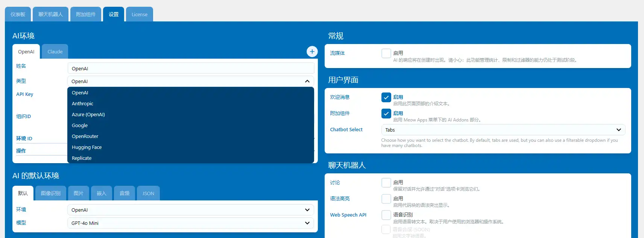Image resolution: width=644 pixels, height=238 pixels.
Task: Pick Replicate from the list
Action: (191, 158)
